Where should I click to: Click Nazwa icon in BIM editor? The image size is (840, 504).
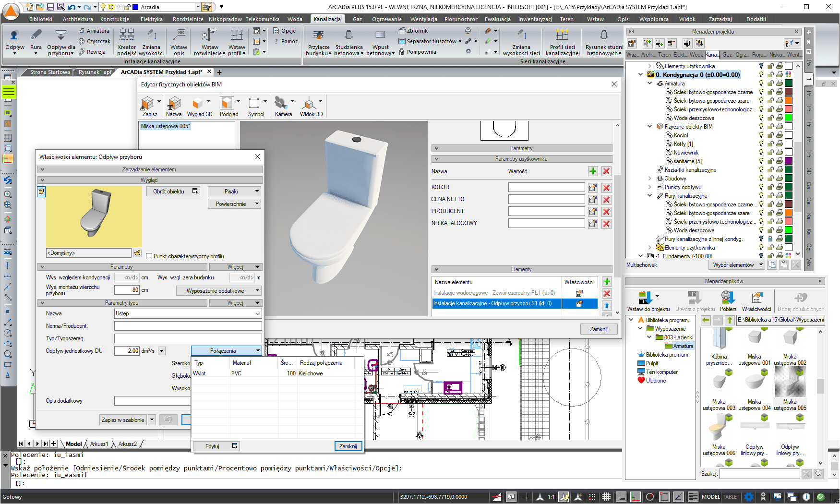point(174,106)
